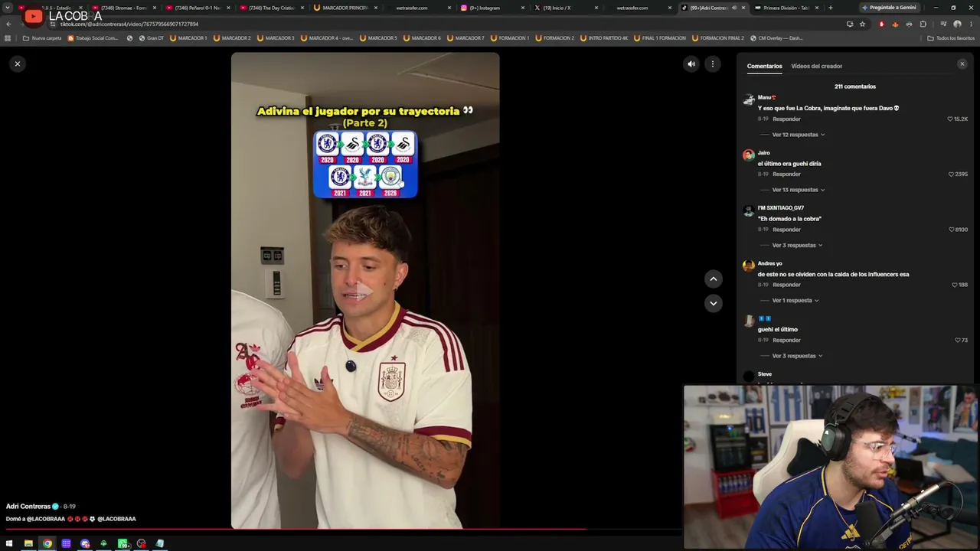Open Manu's profile avatar
The image size is (980, 551).
click(749, 99)
